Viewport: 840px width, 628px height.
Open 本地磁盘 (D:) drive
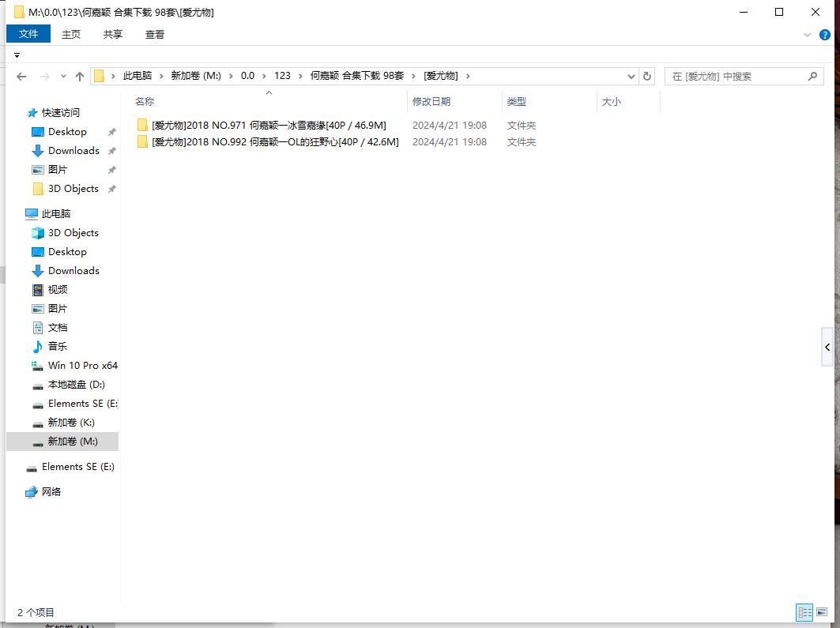[76, 385]
